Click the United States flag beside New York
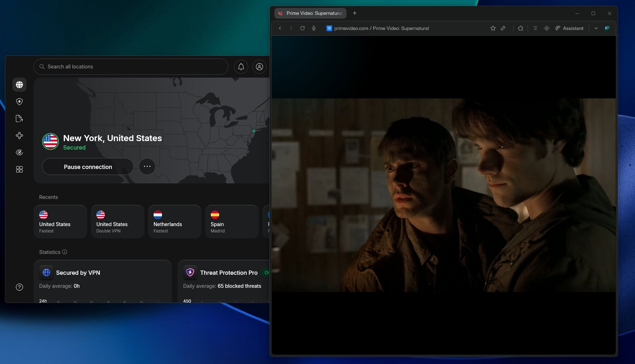The image size is (635, 364). click(x=50, y=141)
